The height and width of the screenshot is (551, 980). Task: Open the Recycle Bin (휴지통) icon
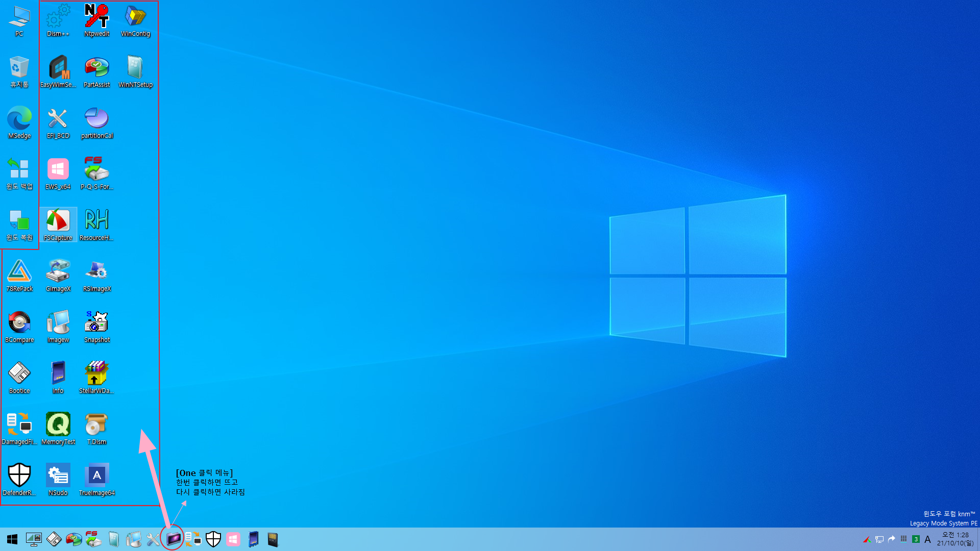click(19, 72)
